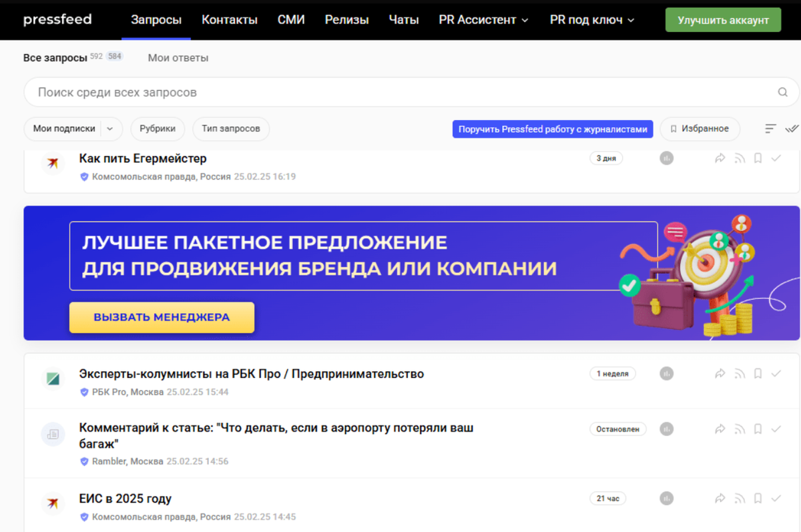This screenshot has width=801, height=532.
Task: Expand the PR Ассистент menu
Action: [483, 20]
